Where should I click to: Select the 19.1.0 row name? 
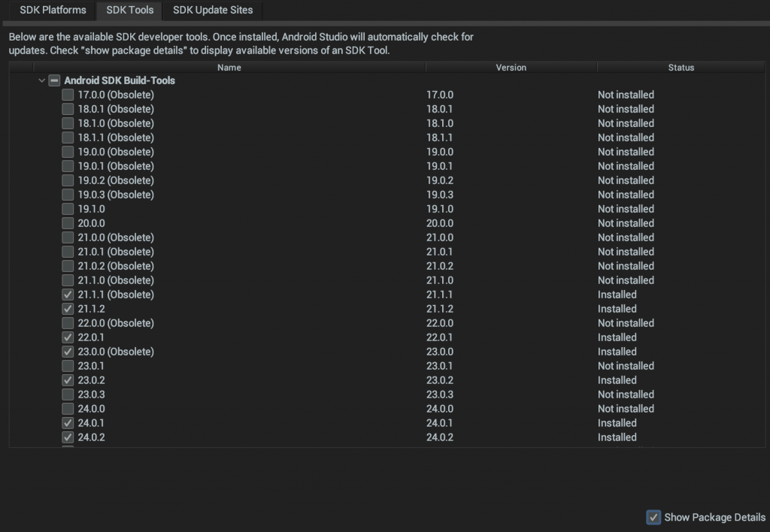pyautogui.click(x=91, y=209)
